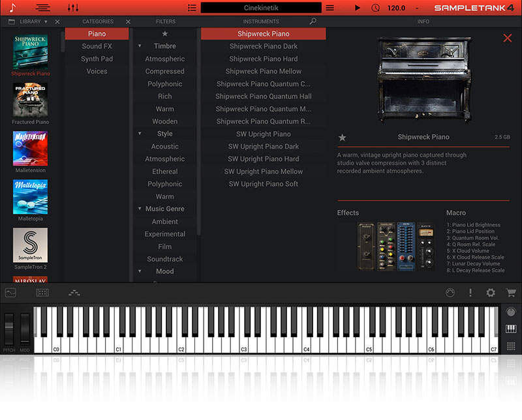This screenshot has height=420, width=522.
Task: Select the Synth Pad category
Action: tap(97, 59)
